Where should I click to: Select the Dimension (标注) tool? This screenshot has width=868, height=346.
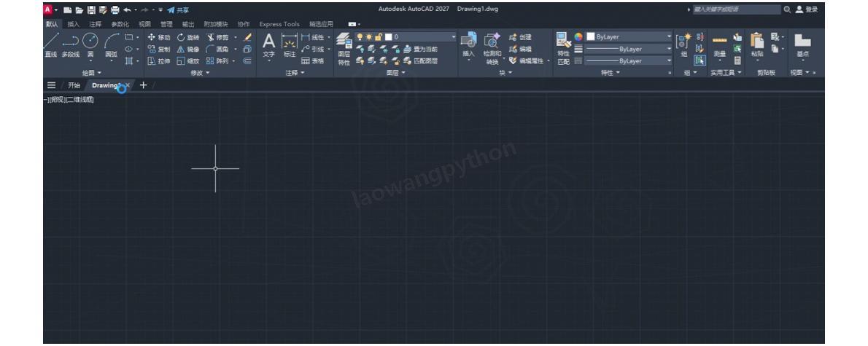point(290,45)
